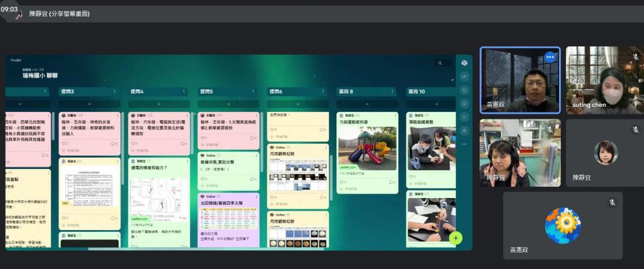Click the share arrow icon in Padlet sidebar
This screenshot has height=269, width=644.
click(x=464, y=76)
